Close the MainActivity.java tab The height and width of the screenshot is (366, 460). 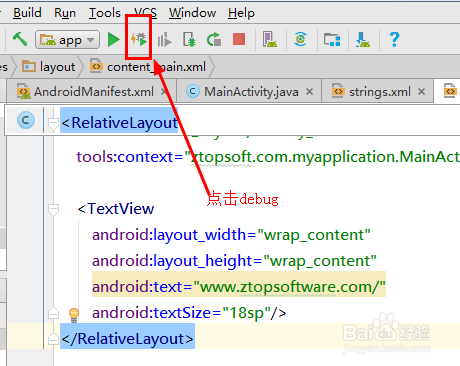click(310, 91)
